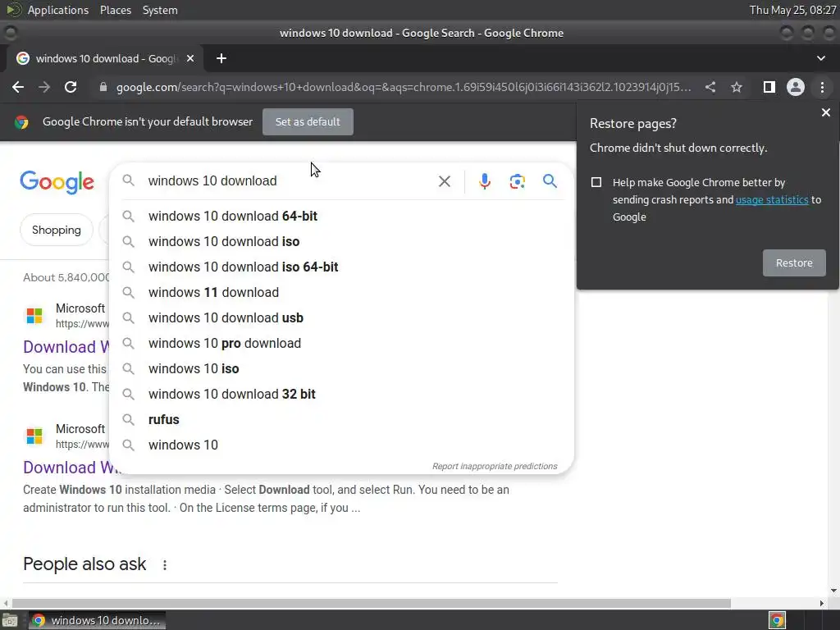Click the Google logo
Screen dimensions: 840x630
pyautogui.click(x=57, y=182)
